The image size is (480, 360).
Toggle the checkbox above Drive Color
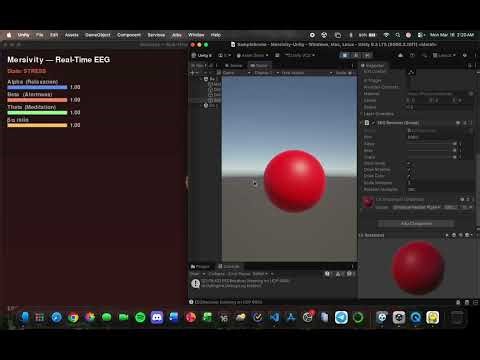tap(409, 169)
